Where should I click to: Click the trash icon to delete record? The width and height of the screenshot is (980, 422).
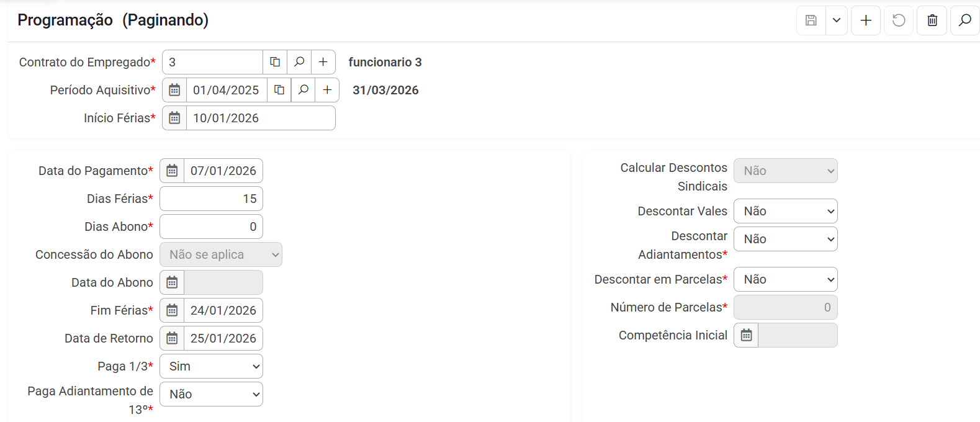click(x=932, y=20)
